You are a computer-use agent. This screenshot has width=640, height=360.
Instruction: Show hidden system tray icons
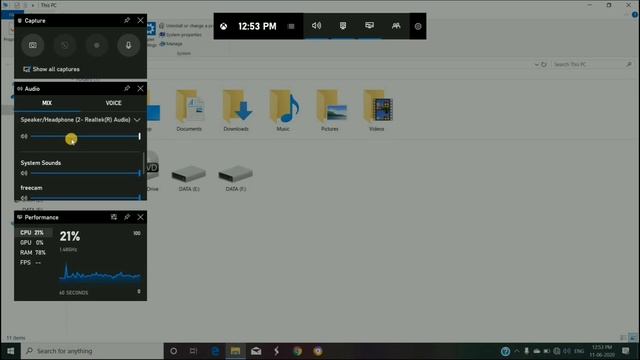pos(517,351)
